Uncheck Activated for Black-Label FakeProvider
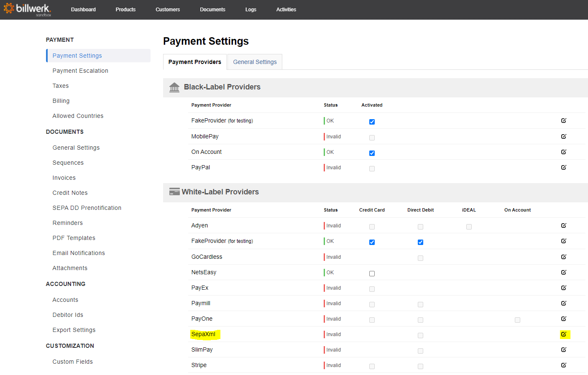This screenshot has height=375, width=588. pyautogui.click(x=372, y=122)
